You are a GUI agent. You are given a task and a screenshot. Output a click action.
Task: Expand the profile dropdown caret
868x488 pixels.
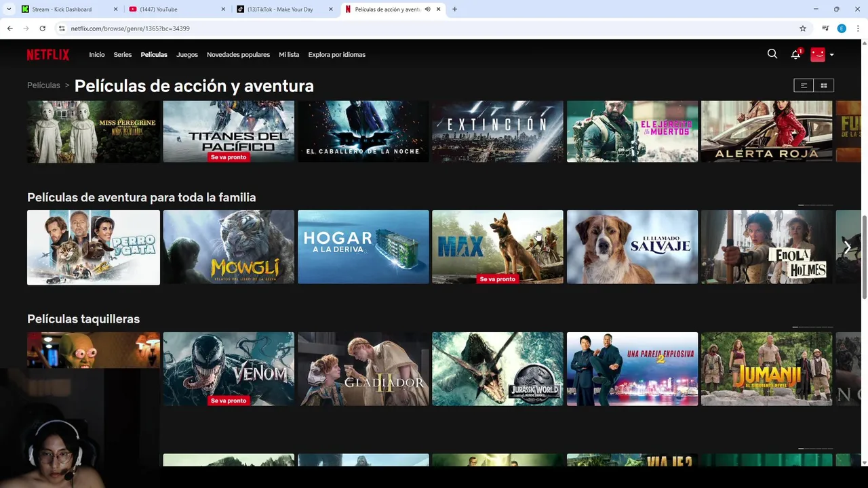pos(831,55)
